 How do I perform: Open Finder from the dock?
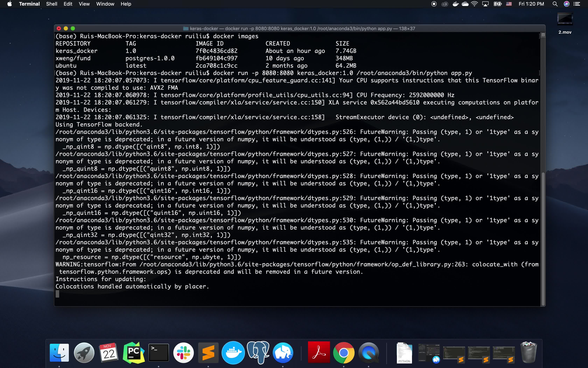59,353
